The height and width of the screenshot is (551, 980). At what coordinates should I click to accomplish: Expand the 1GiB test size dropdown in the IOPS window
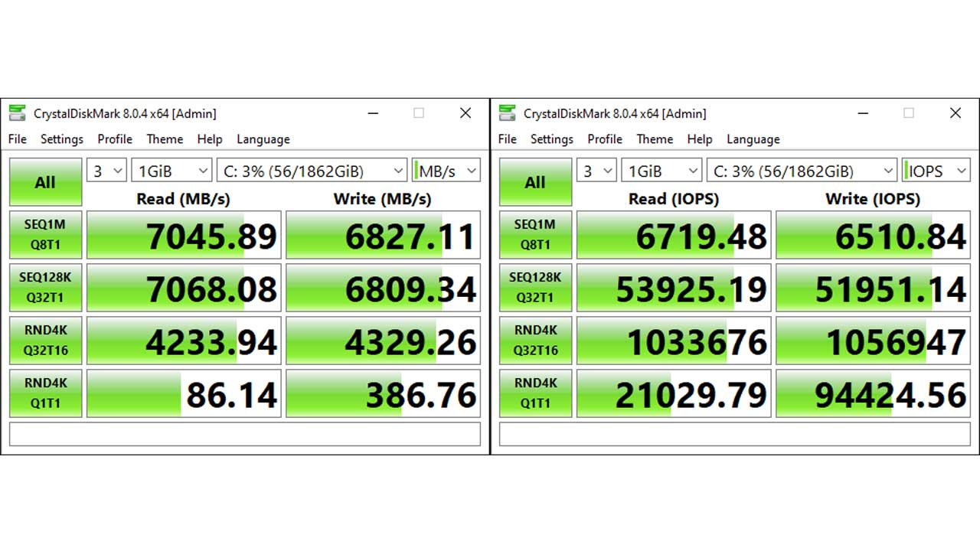point(662,171)
